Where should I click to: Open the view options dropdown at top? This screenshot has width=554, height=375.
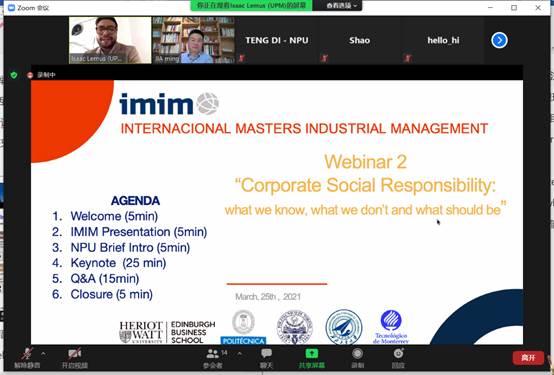coord(341,6)
